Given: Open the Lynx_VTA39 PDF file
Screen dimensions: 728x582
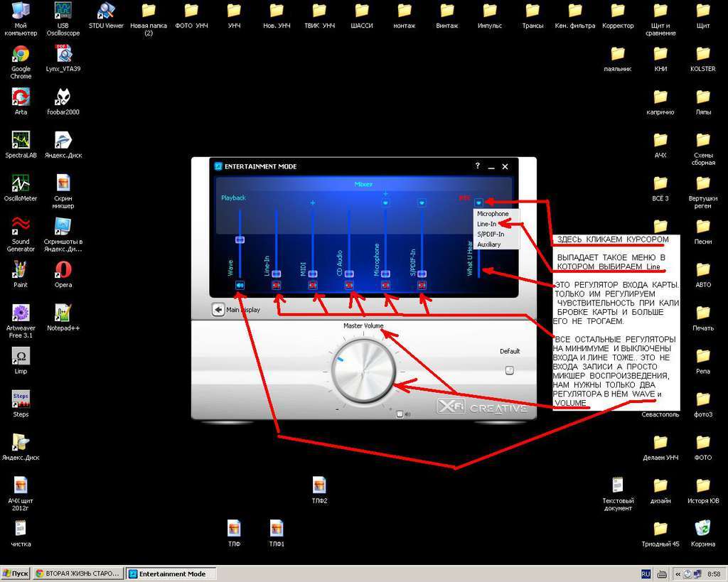Looking at the screenshot, I should (x=63, y=58).
